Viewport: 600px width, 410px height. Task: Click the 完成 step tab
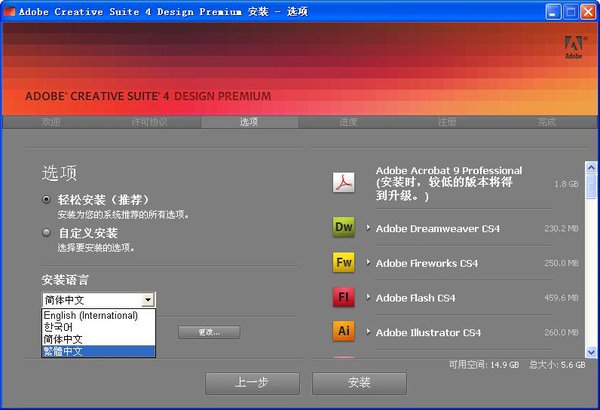point(546,122)
